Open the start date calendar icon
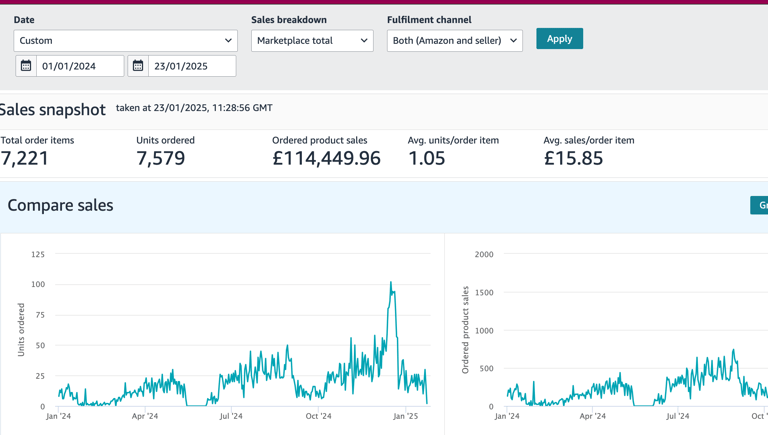Screen dimensions: 768x435 (26, 66)
